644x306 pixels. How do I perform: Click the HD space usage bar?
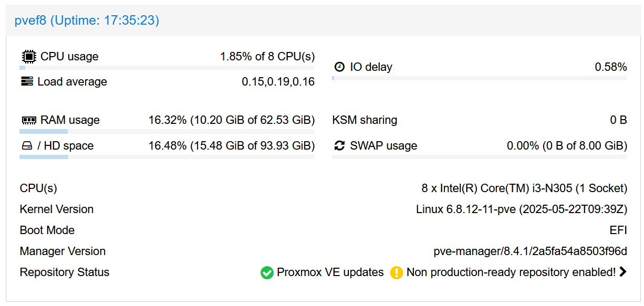pos(167,157)
